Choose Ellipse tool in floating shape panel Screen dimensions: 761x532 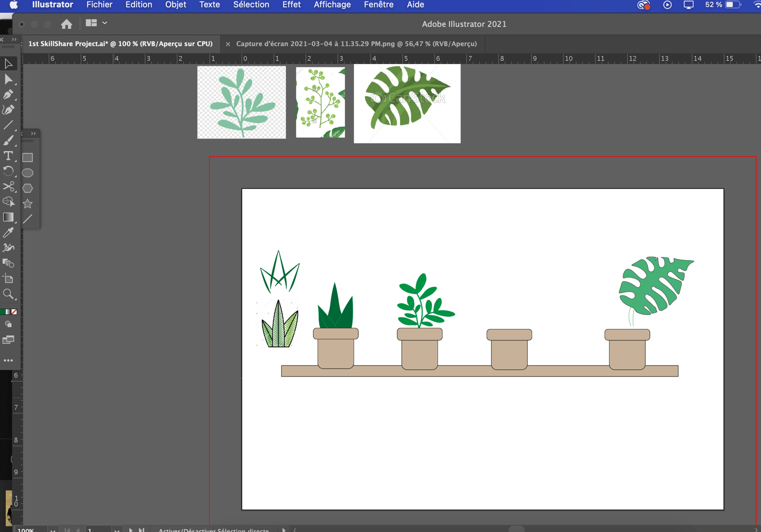pos(28,173)
